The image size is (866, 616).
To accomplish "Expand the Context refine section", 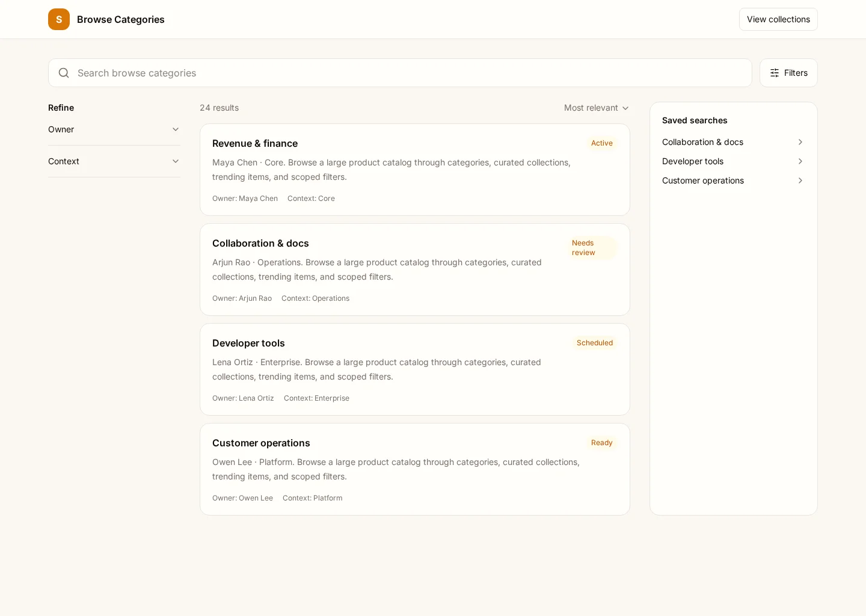I will [114, 161].
